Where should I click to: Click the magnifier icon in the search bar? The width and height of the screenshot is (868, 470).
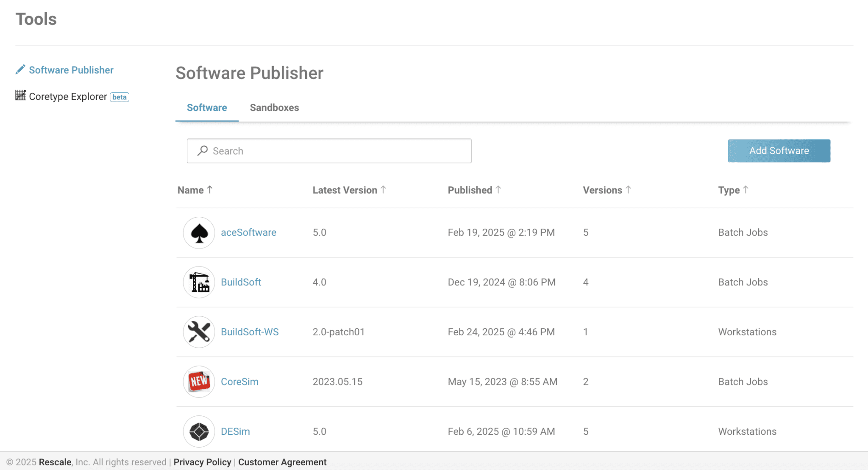point(202,151)
